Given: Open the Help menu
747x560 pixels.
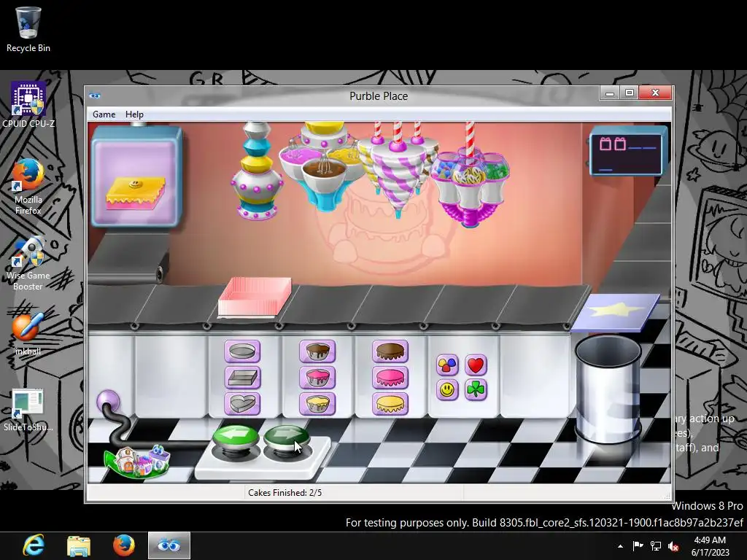Looking at the screenshot, I should 134,114.
